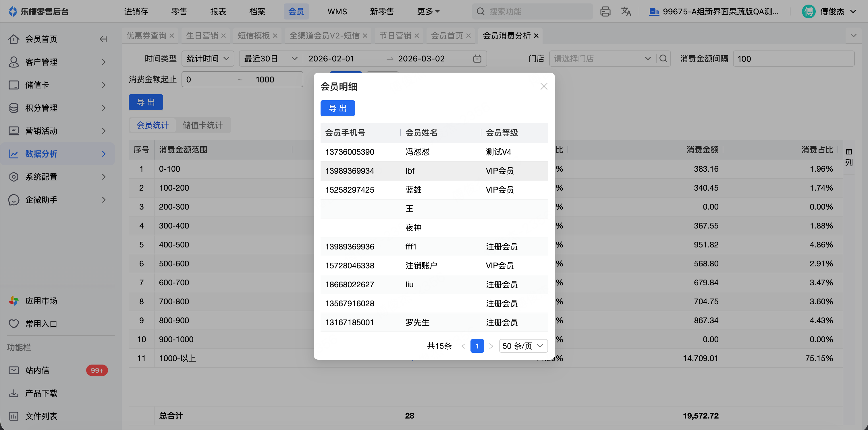Collapse sidebar with the arrow icon
Image resolution: width=868 pixels, height=430 pixels.
[103, 39]
